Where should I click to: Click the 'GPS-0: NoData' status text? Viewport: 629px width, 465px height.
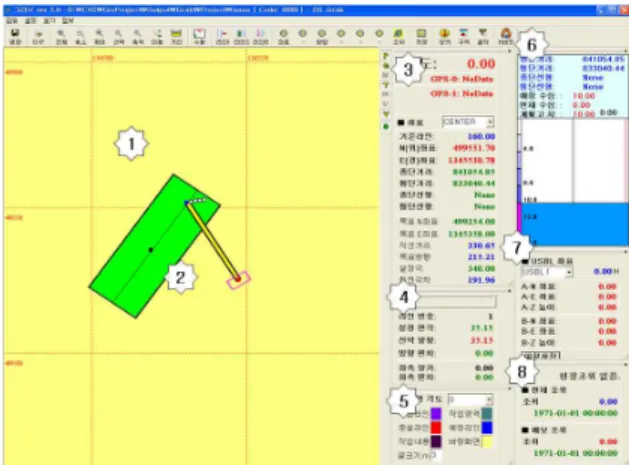[x=461, y=79]
